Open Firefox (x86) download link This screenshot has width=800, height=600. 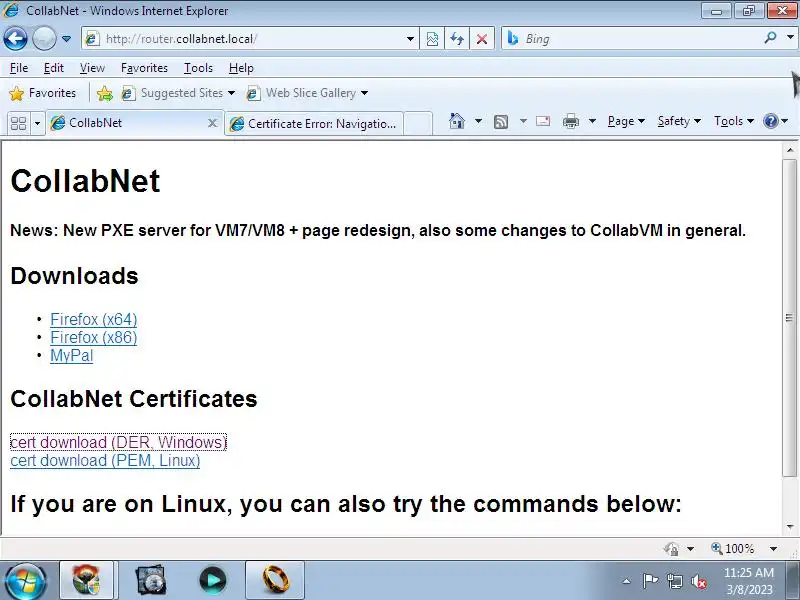point(93,337)
